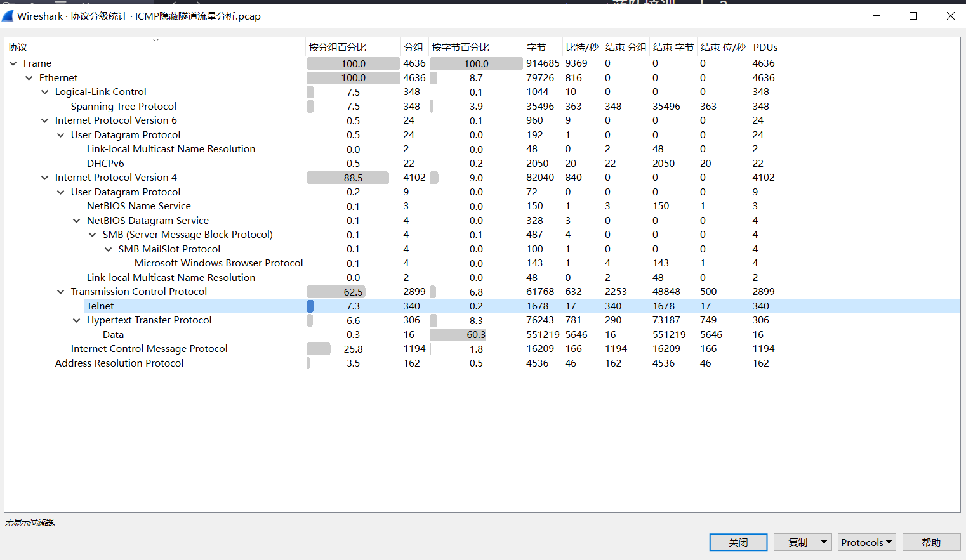Open the 复制 button dropdown arrow
Image resolution: width=966 pixels, height=560 pixels.
pos(824,542)
